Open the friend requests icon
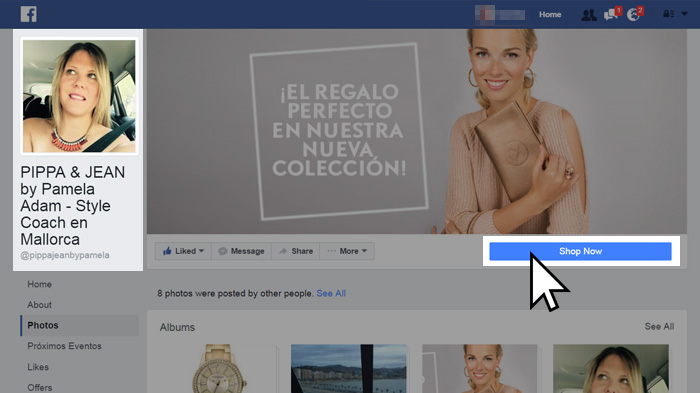 click(x=589, y=15)
